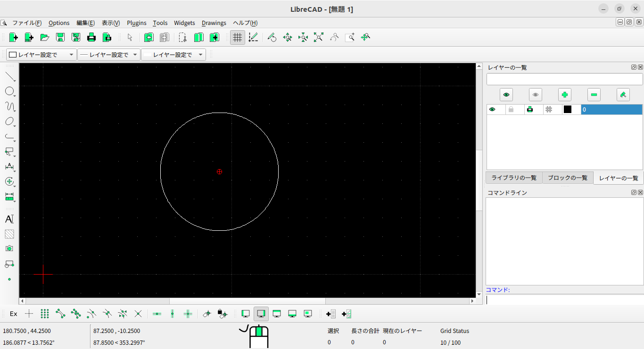Select the Line drawing tool
644x349 pixels.
10,76
